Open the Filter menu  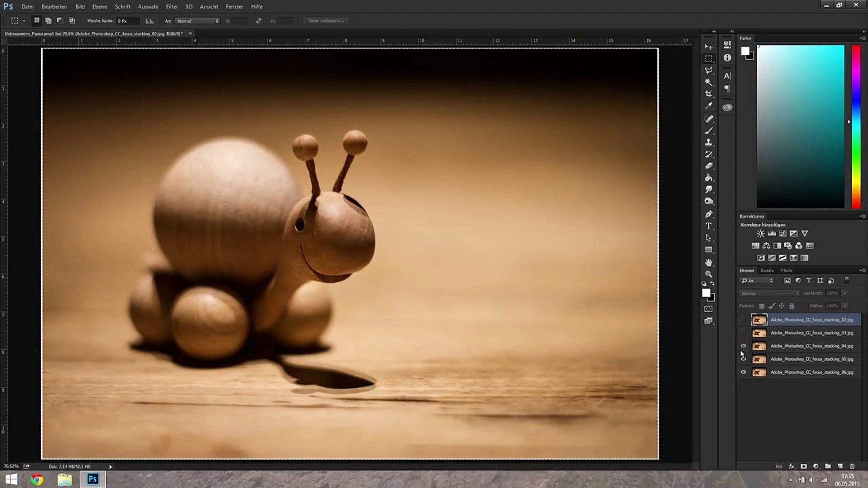pos(172,7)
